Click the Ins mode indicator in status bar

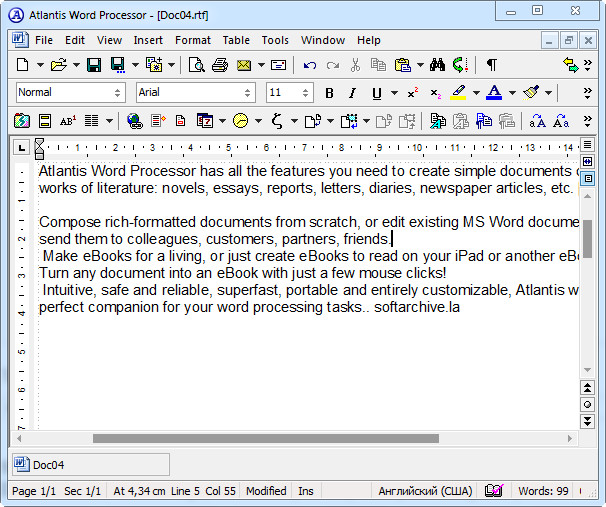click(x=305, y=491)
